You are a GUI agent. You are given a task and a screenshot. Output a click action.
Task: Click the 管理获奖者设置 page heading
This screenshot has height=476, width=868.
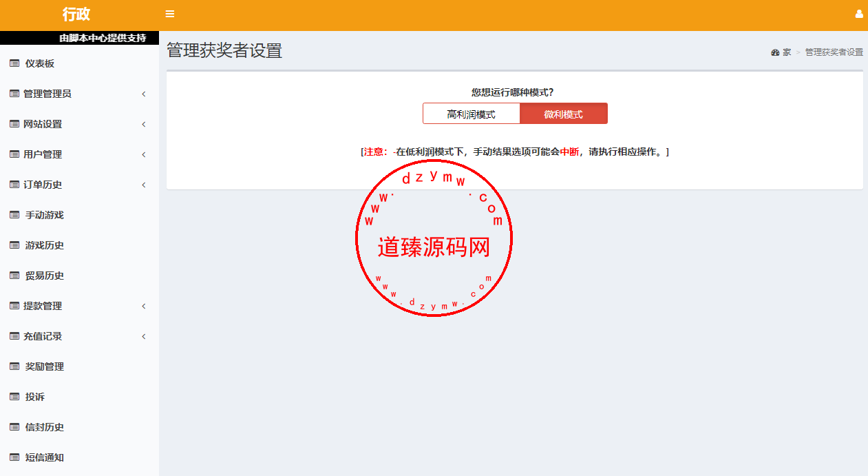point(224,50)
